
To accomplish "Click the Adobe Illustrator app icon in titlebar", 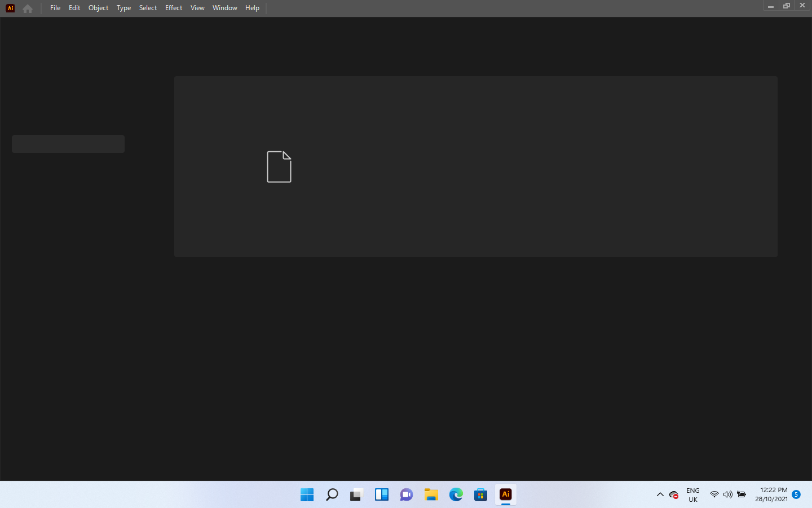I will click(10, 8).
